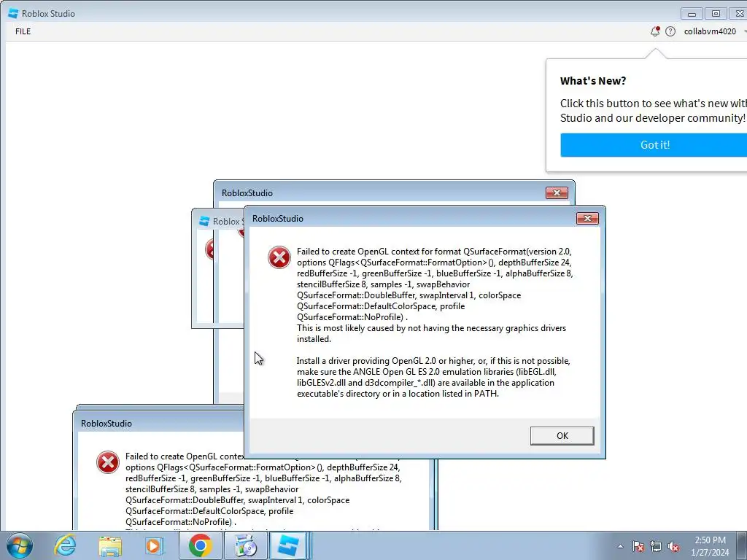747x560 pixels.
Task: Open the clock showing 2:50 PM
Action: tap(710, 546)
